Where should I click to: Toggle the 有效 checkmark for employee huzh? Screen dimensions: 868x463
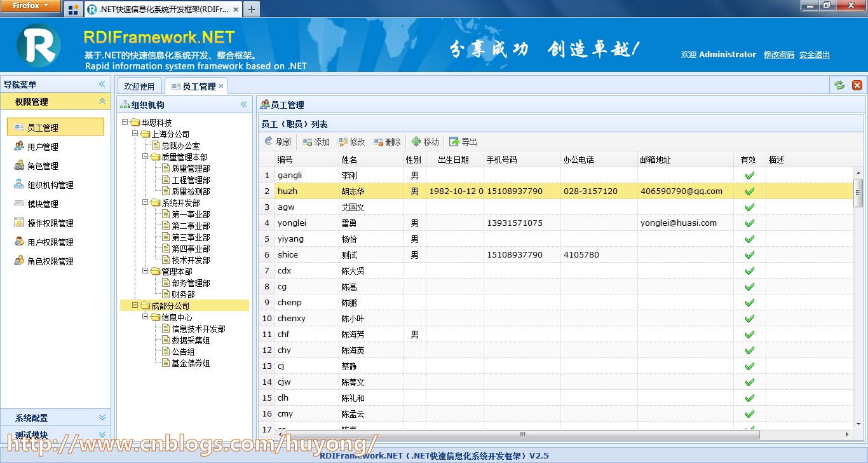pos(749,191)
